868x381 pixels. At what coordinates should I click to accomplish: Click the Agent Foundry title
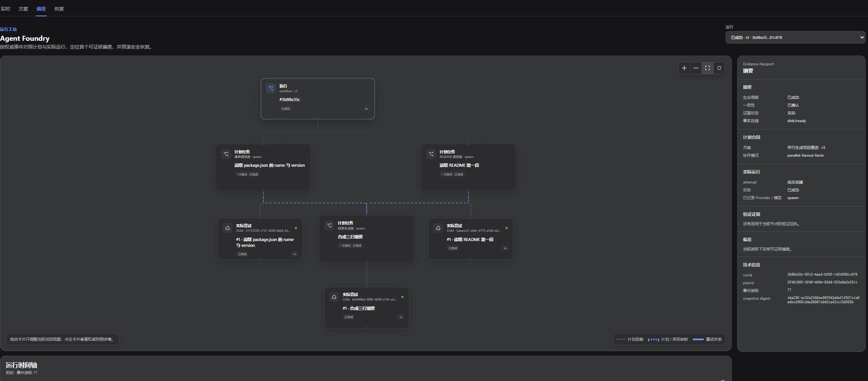(25, 38)
